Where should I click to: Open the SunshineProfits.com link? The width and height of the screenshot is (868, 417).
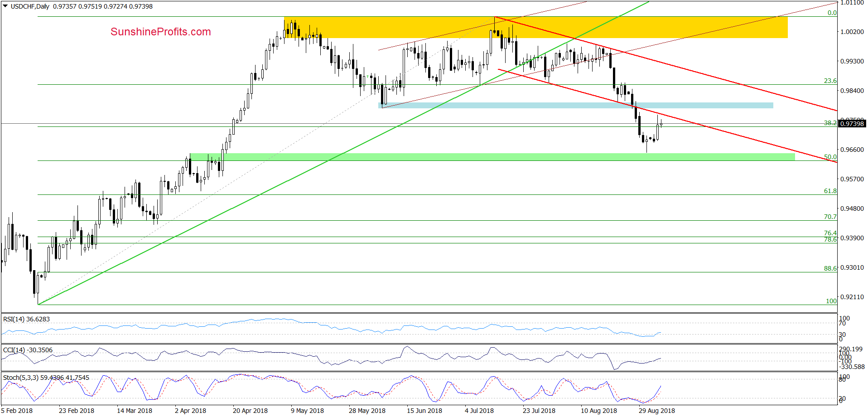tap(161, 32)
